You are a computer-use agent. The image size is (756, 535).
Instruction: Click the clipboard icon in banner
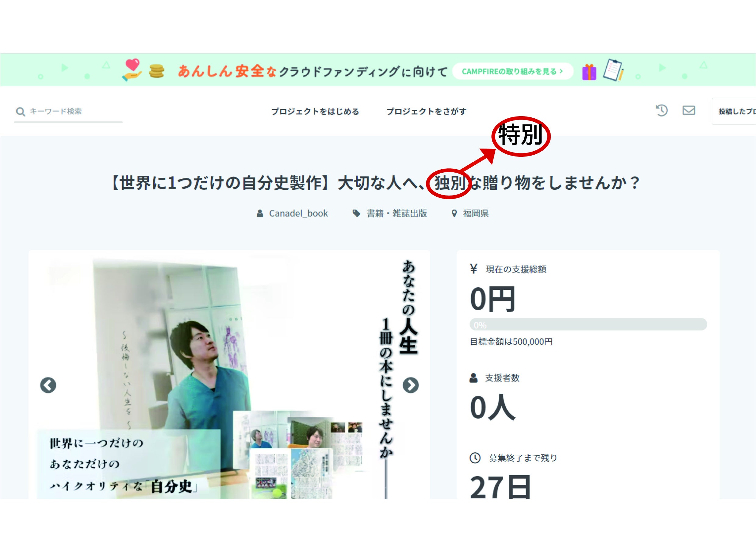pos(613,70)
